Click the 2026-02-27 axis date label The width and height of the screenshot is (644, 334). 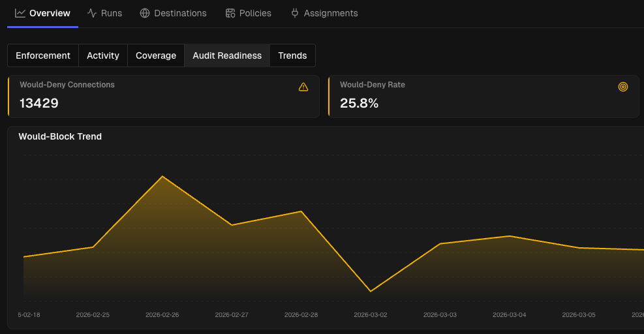(232, 314)
